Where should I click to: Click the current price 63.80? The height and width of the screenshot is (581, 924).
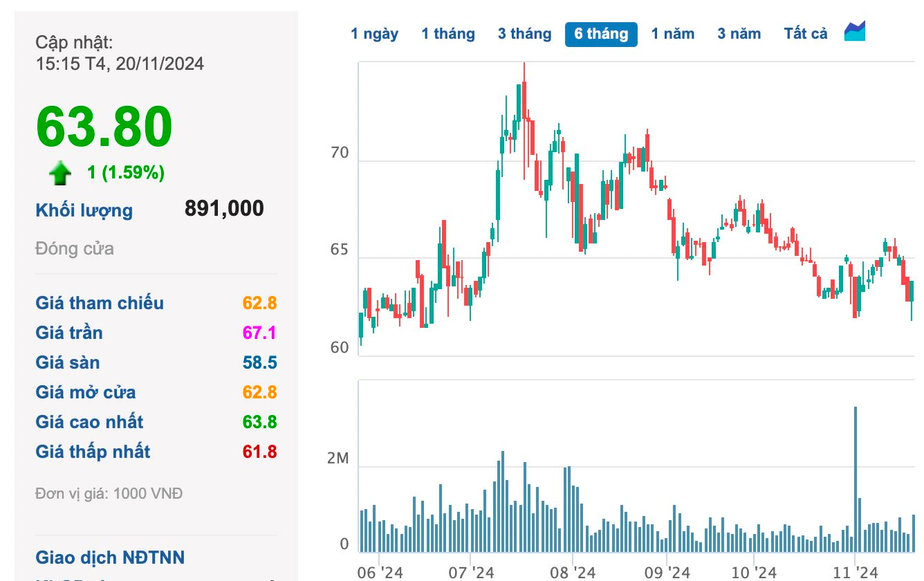pos(104,127)
